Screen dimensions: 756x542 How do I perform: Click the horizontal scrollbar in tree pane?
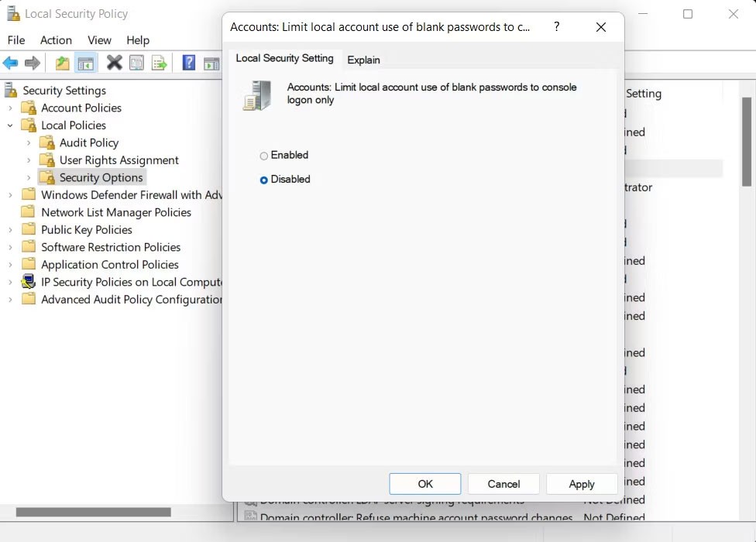pyautogui.click(x=93, y=512)
